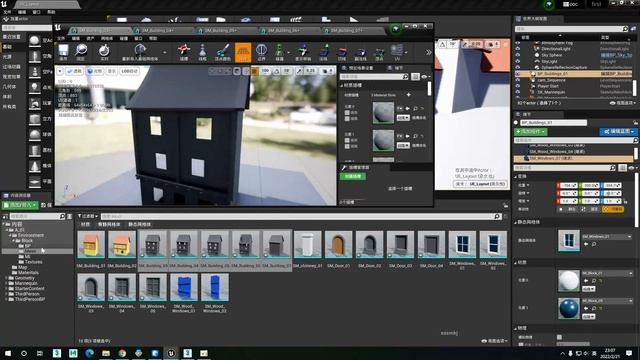Expand the toolbar overflow double-arrow
The width and height of the screenshot is (640, 360).
click(429, 52)
